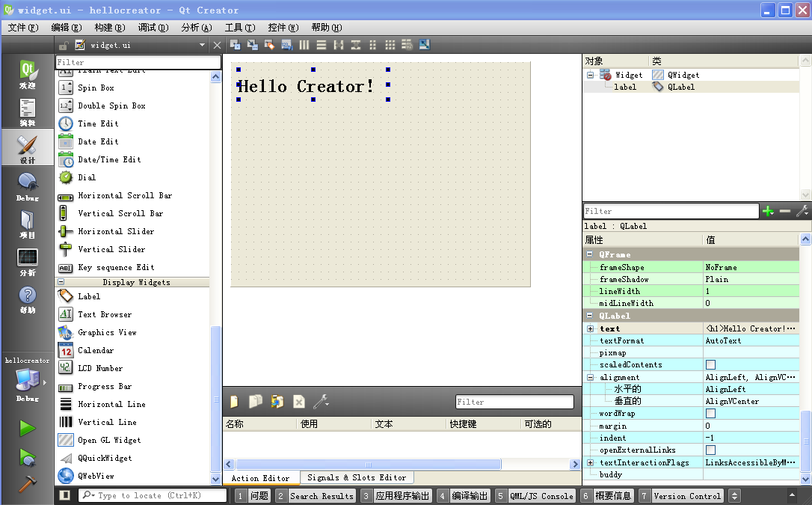Click the green Run button
Viewport: 812px width, 505px height.
[x=28, y=429]
